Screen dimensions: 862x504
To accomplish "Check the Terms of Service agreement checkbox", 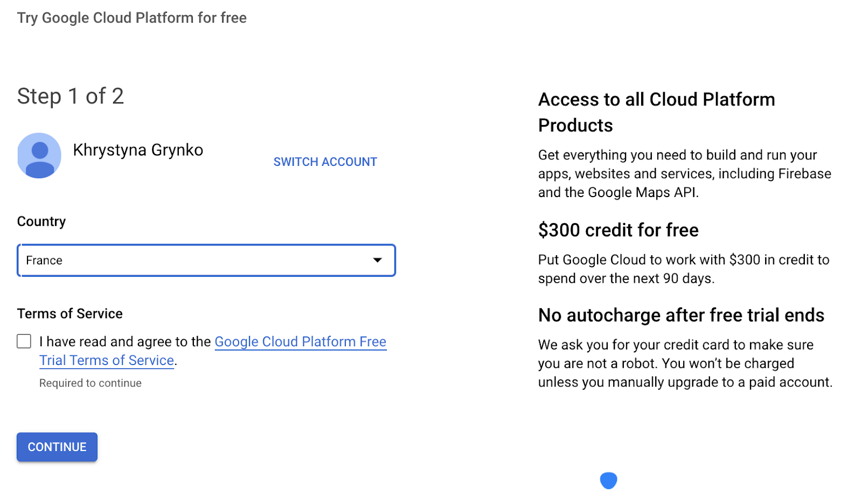I will pyautogui.click(x=24, y=341).
